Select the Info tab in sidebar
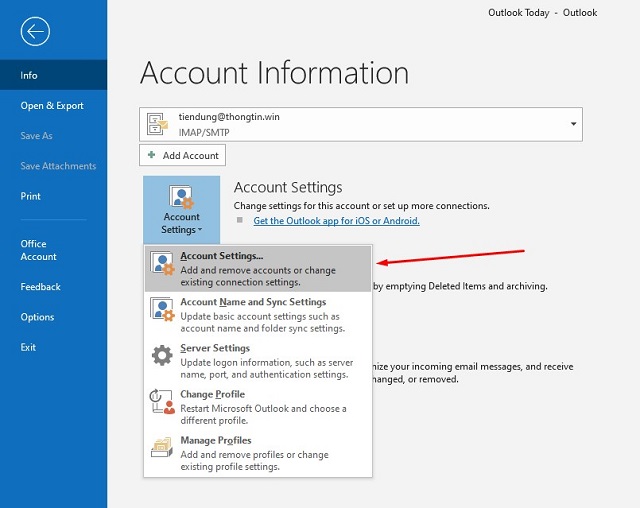Image resolution: width=640 pixels, height=508 pixels. tap(53, 75)
